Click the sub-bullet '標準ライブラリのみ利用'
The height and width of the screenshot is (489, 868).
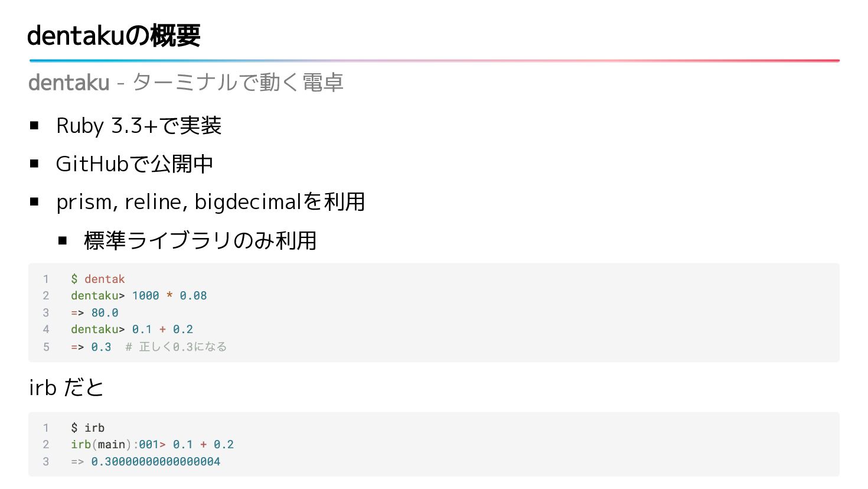click(201, 240)
